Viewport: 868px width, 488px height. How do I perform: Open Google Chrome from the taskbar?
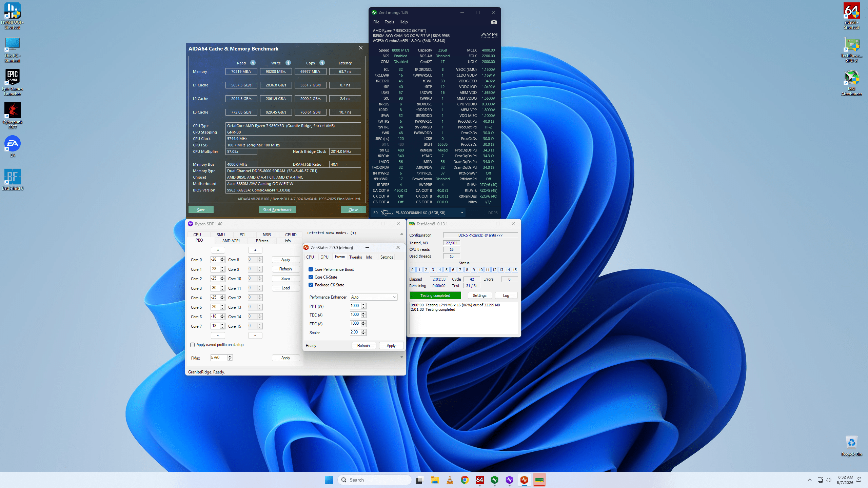465,480
